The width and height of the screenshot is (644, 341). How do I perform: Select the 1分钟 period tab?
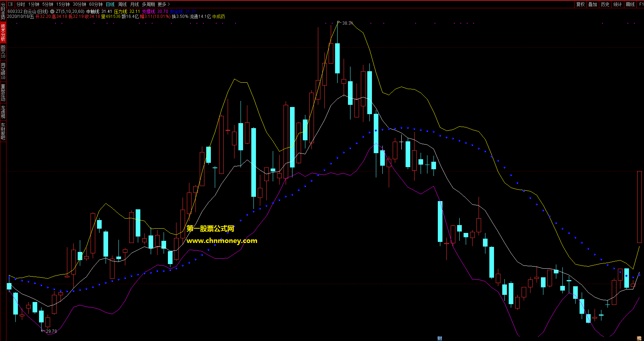pyautogui.click(x=34, y=4)
